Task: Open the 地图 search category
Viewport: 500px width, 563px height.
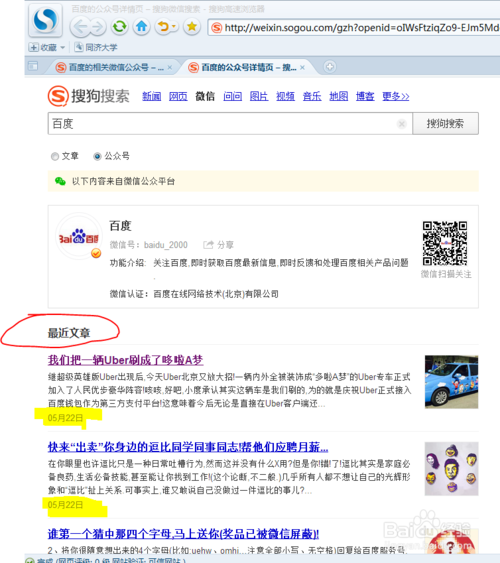Action: (338, 96)
